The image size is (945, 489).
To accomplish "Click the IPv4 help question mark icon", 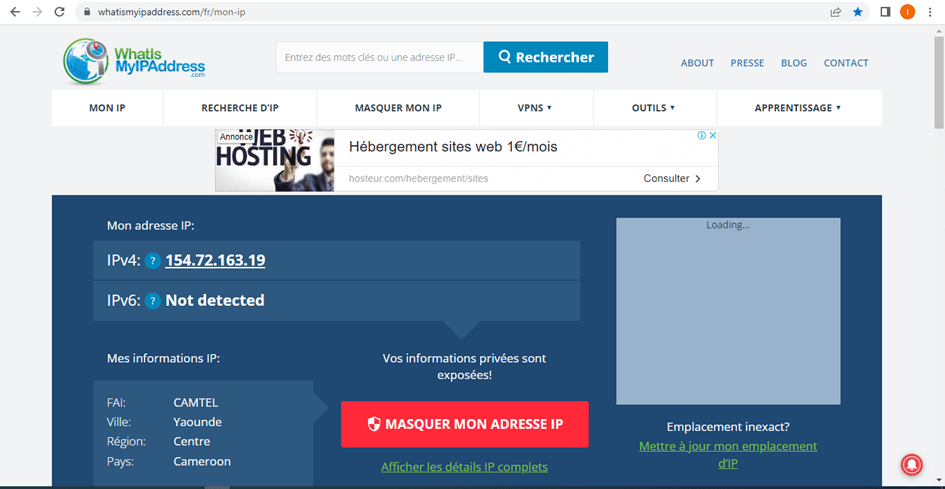I will (152, 261).
